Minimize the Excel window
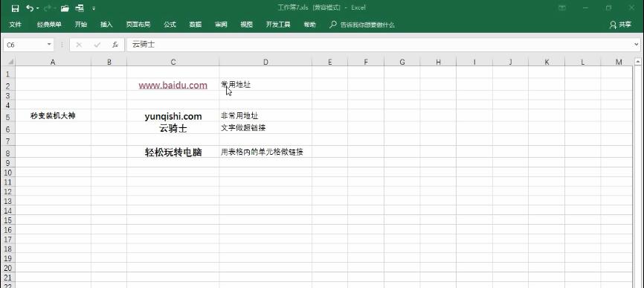This screenshot has width=644, height=288. point(586,7)
